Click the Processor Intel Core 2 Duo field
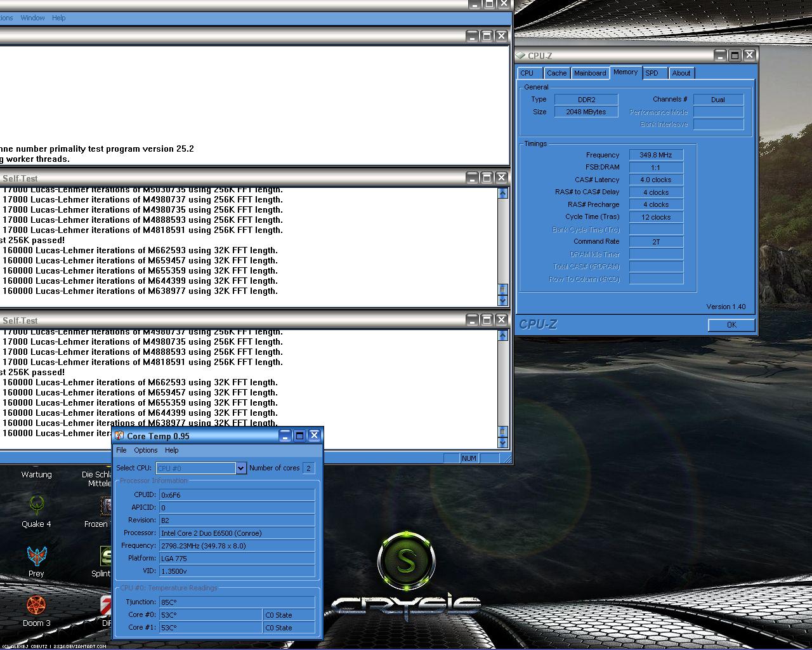Screen dimensions: 812x650 coord(237,533)
